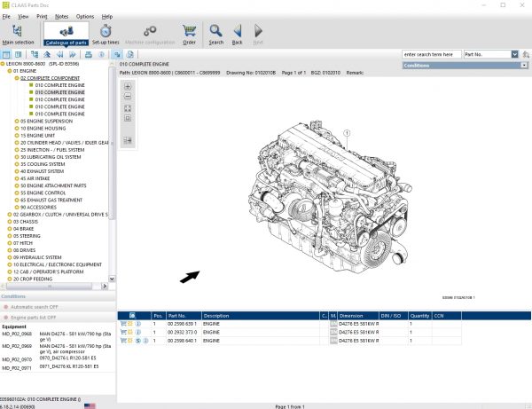
Task: Zoom in on the engine drawing
Action: tap(128, 86)
